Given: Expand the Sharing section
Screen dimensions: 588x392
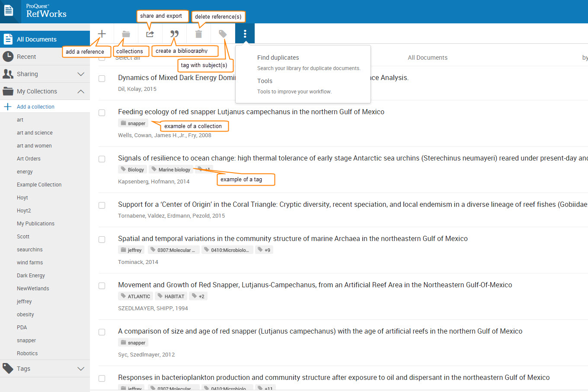Looking at the screenshot, I should click(x=45, y=74).
